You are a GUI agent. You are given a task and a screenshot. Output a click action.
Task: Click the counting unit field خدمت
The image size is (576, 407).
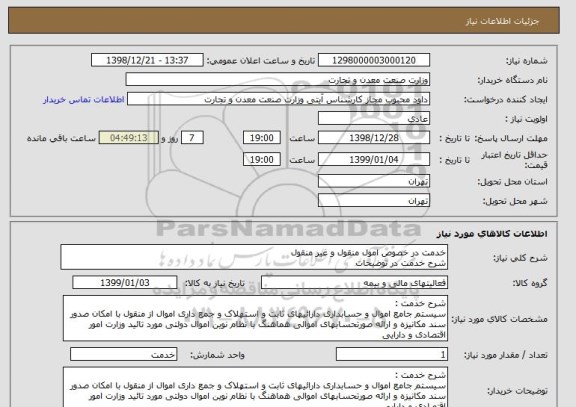click(x=123, y=354)
